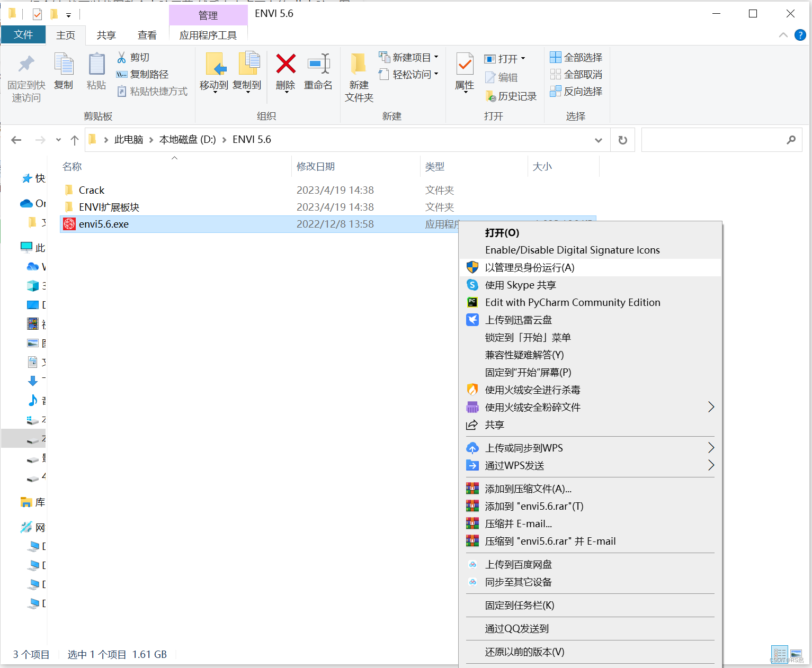This screenshot has width=812, height=668.
Task: Click 本地磁盘 (D:) in breadcrumb
Action: 188,139
